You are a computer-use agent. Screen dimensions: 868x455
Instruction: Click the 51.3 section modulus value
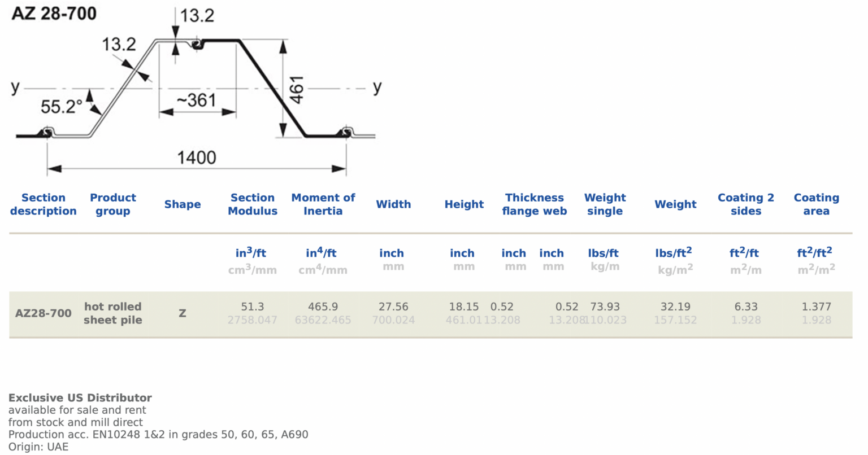(x=253, y=307)
